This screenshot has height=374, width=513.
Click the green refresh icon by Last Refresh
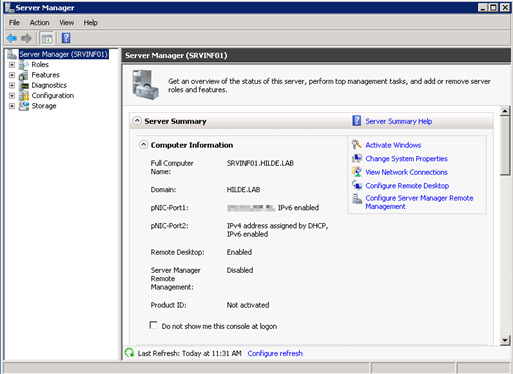pos(129,353)
